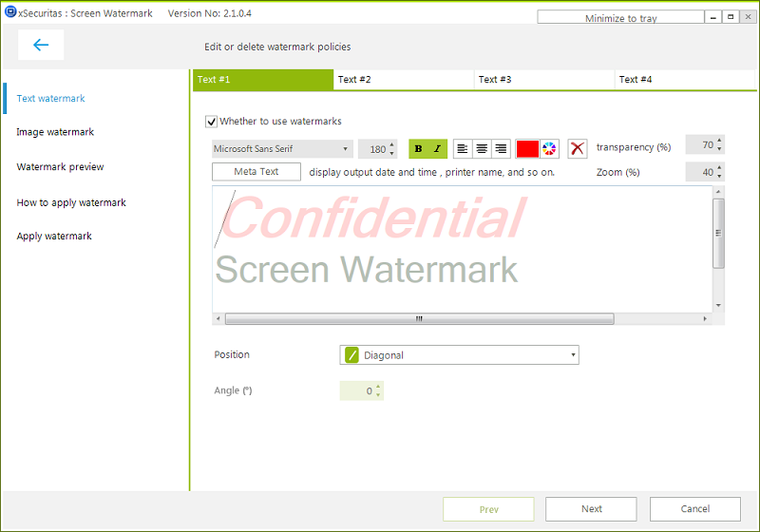The height and width of the screenshot is (532, 760).
Task: Click the Cancel button
Action: 695,509
